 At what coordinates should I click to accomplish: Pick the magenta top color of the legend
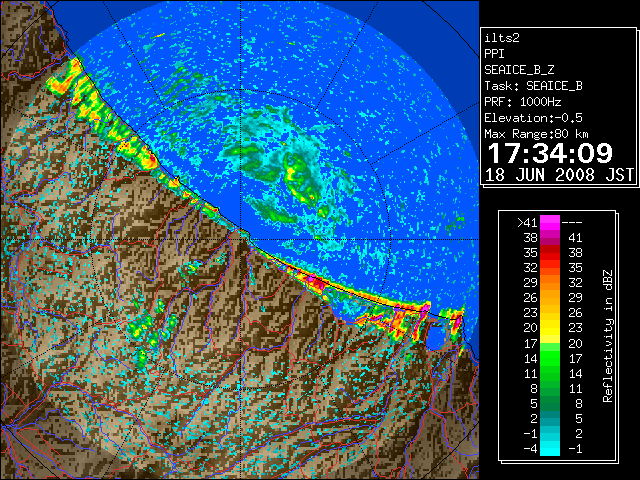coord(550,223)
